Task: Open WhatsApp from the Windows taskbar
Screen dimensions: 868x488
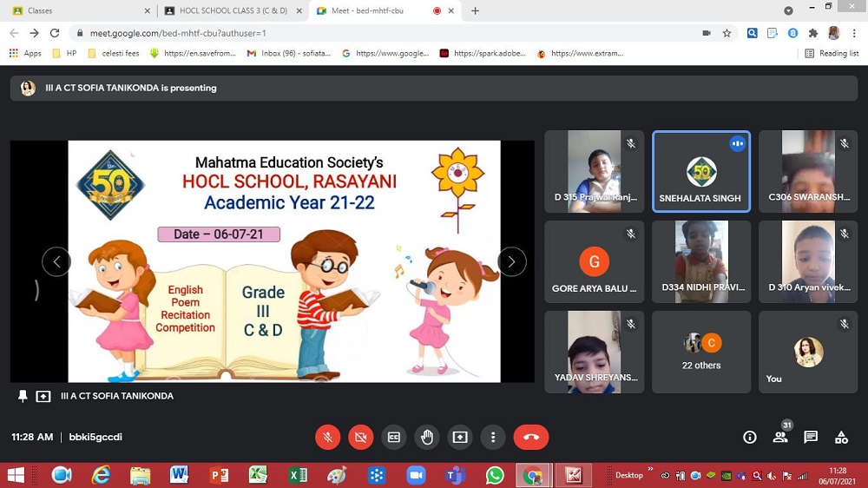Action: pyautogui.click(x=495, y=475)
